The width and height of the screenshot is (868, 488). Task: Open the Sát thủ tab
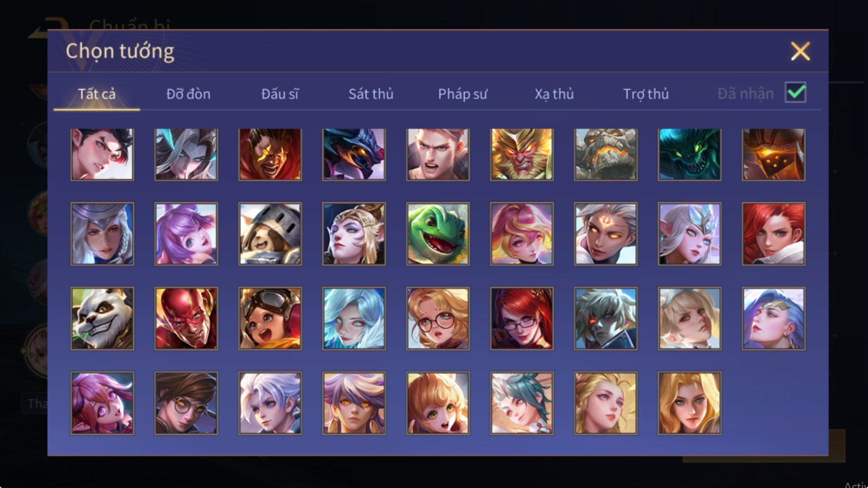click(371, 94)
